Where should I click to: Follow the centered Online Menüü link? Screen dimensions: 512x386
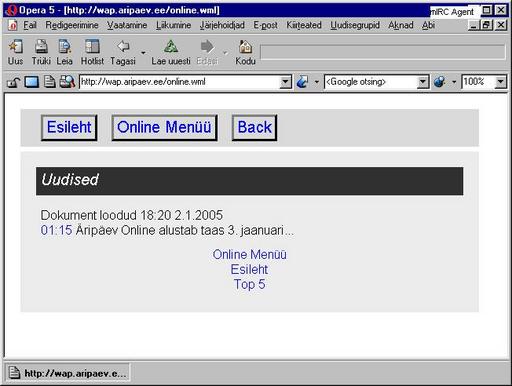[x=249, y=254]
